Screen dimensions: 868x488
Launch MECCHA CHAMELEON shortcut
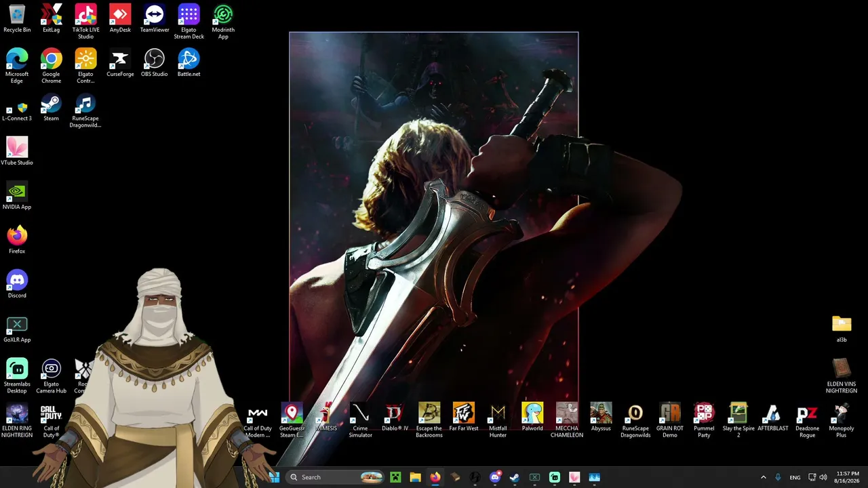(567, 420)
